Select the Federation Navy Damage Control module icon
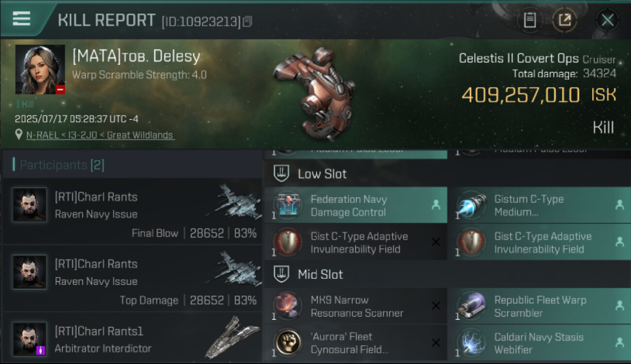 pyautogui.click(x=288, y=205)
